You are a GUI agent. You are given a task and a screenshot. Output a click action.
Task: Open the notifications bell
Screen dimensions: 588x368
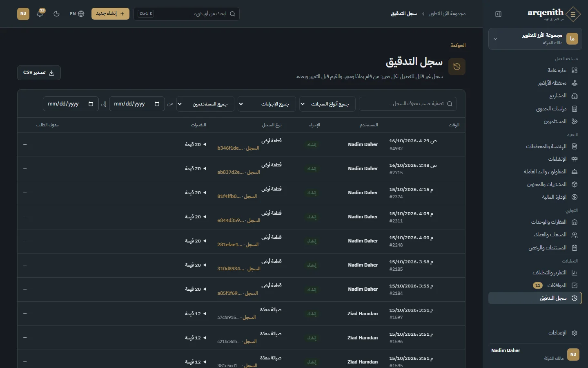pos(40,13)
